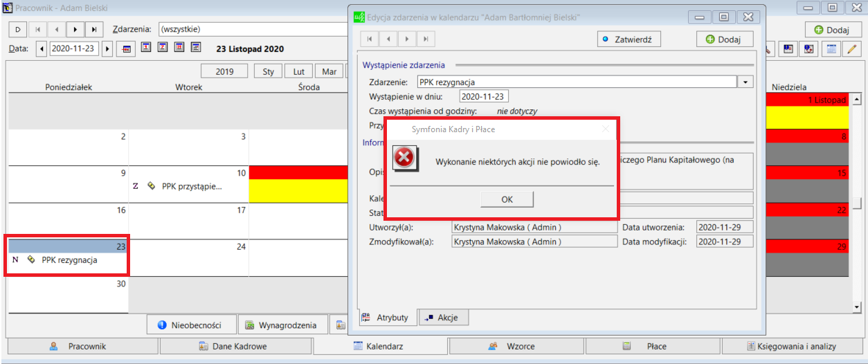Open the blue calendar grid view icon
This screenshot has height=364, width=868.
(x=831, y=49)
